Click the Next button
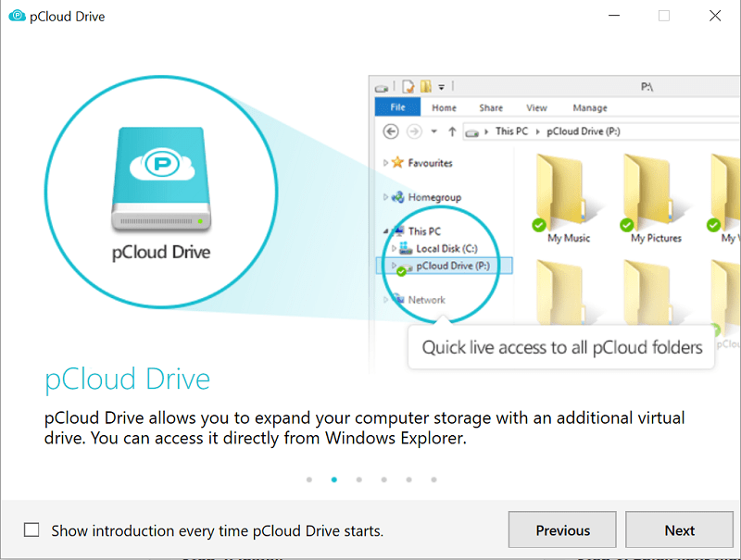741x560 pixels. pyautogui.click(x=679, y=529)
